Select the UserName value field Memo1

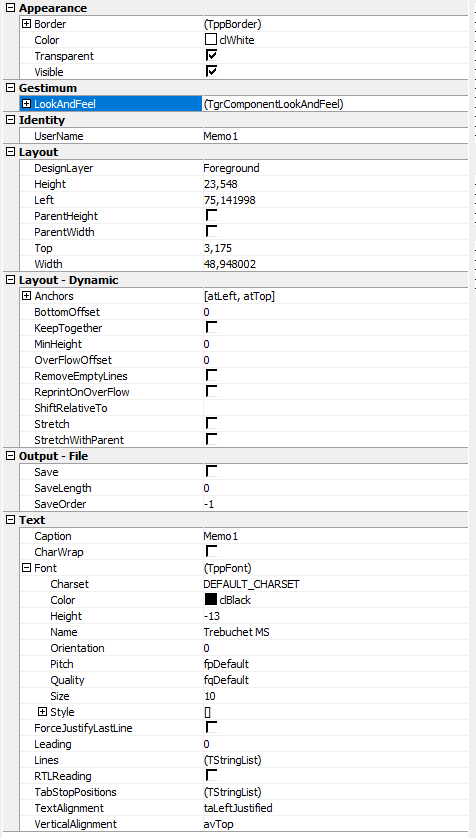tap(335, 136)
